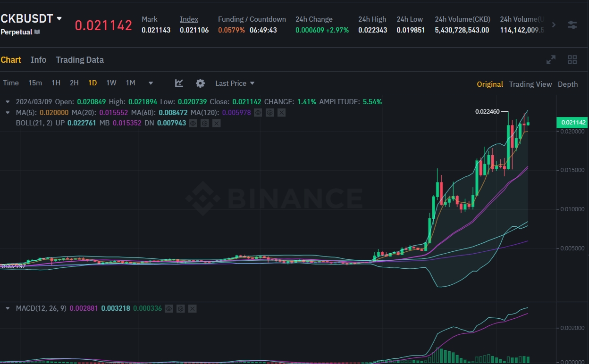Remove the MA indicator with X
This screenshot has height=364, width=589.
(x=281, y=113)
